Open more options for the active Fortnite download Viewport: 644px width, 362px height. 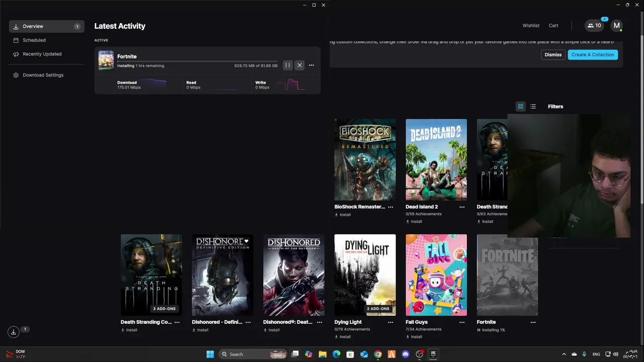(311, 65)
